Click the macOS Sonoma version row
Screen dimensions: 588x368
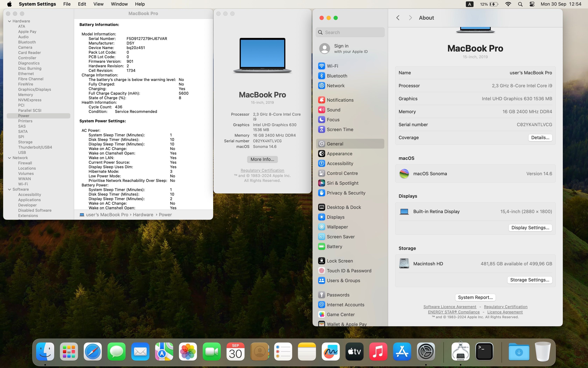tap(475, 173)
